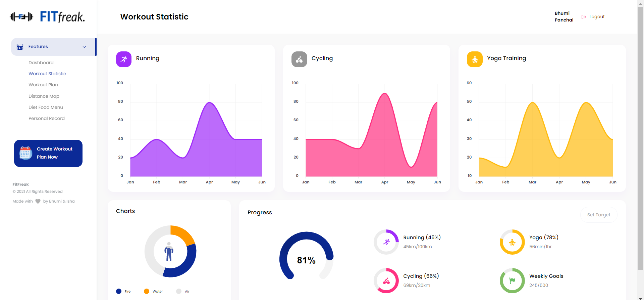The height and width of the screenshot is (300, 644).
Task: Click the orange Water legend swatch
Action: [147, 291]
